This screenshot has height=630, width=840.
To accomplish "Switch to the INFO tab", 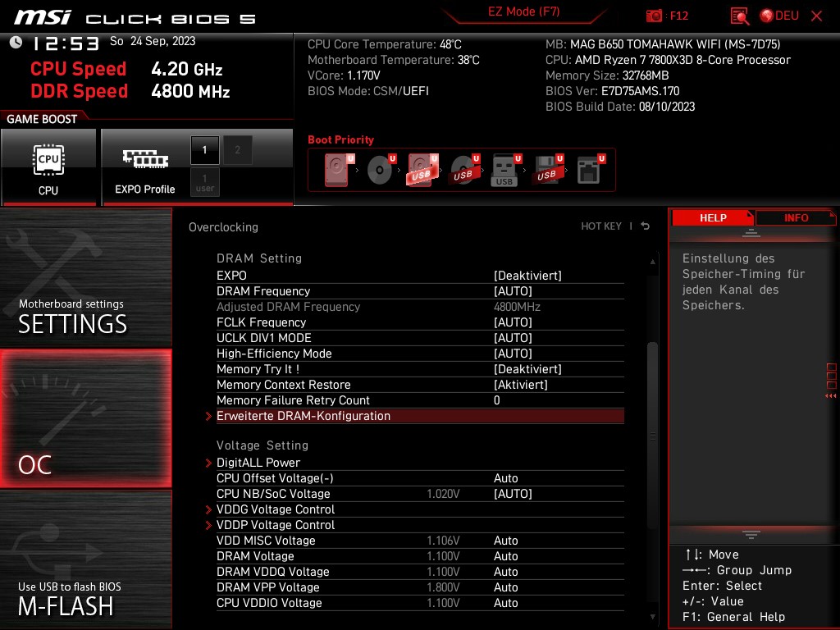I will click(x=796, y=218).
